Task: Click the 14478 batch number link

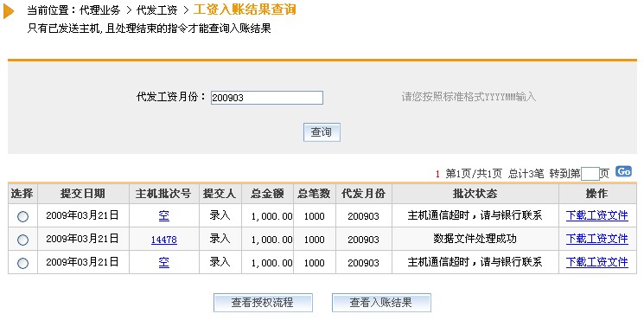Action: pyautogui.click(x=164, y=240)
